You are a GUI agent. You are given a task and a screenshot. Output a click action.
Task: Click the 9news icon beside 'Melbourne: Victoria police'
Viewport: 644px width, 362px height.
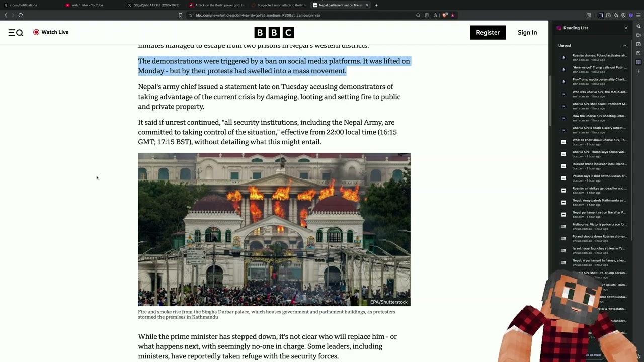(x=563, y=227)
